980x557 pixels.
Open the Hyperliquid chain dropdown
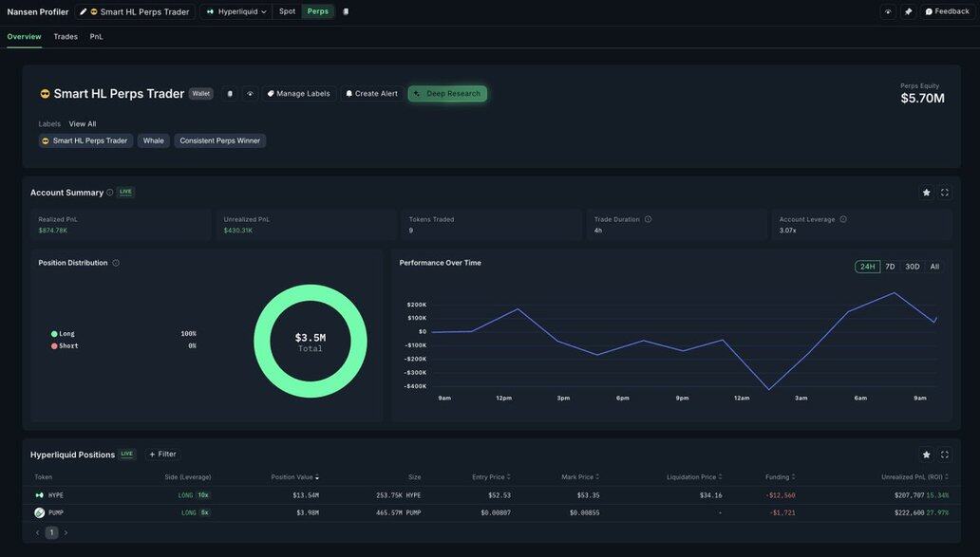coord(236,12)
